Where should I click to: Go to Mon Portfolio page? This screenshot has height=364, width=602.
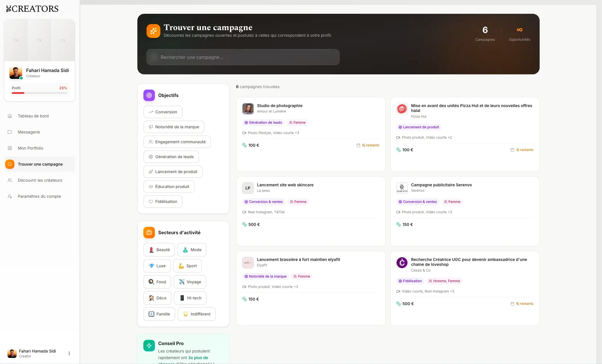30,148
